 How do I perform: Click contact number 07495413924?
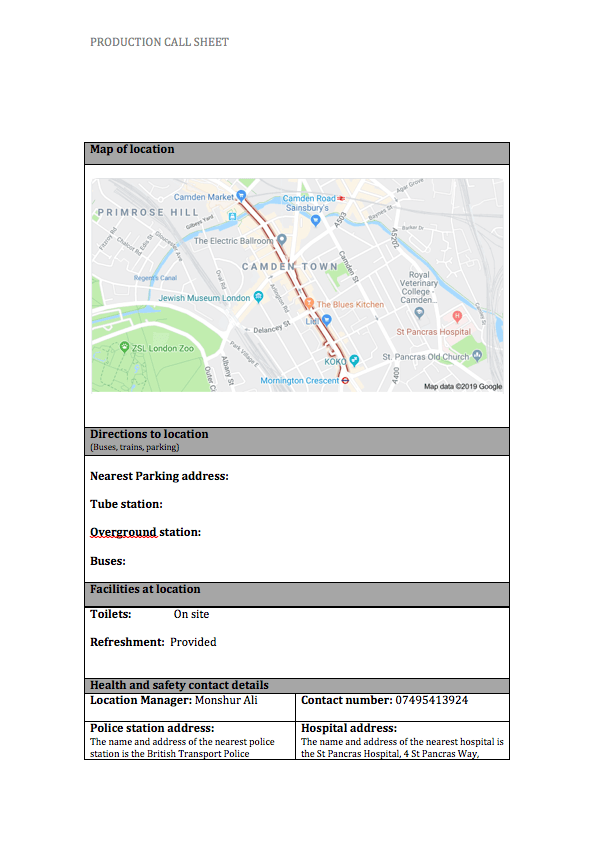431,700
